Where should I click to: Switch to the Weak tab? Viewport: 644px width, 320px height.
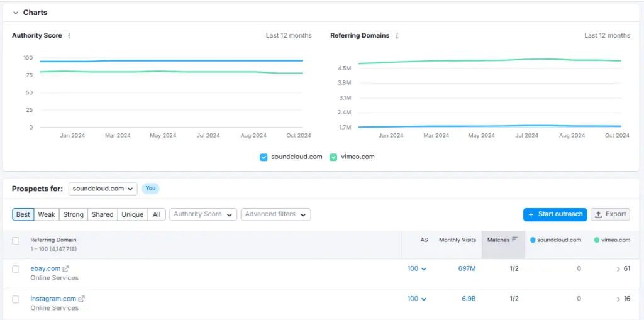click(x=47, y=214)
